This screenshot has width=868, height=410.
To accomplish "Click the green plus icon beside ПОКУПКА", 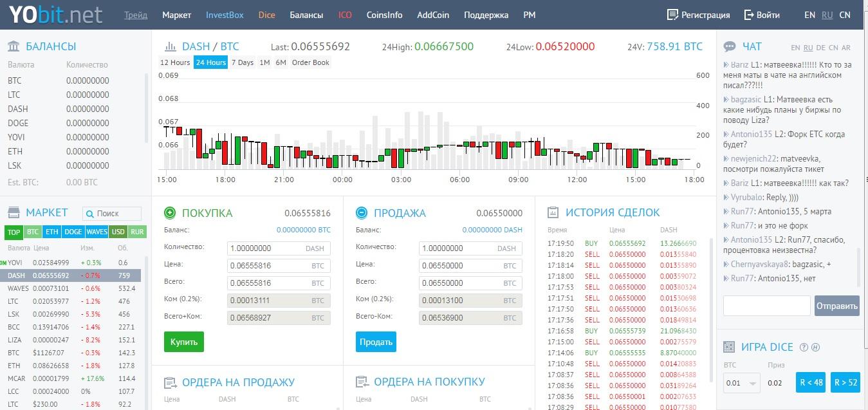I will pos(170,213).
